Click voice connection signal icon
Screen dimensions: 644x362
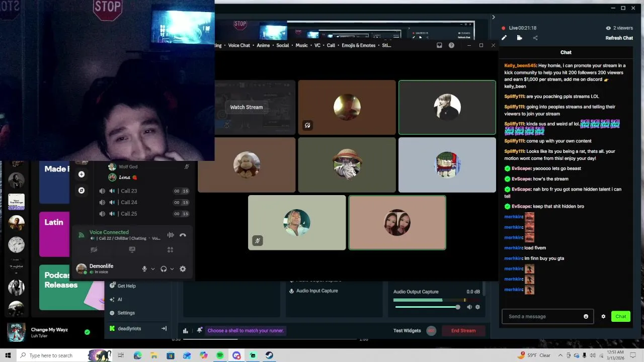tap(82, 235)
